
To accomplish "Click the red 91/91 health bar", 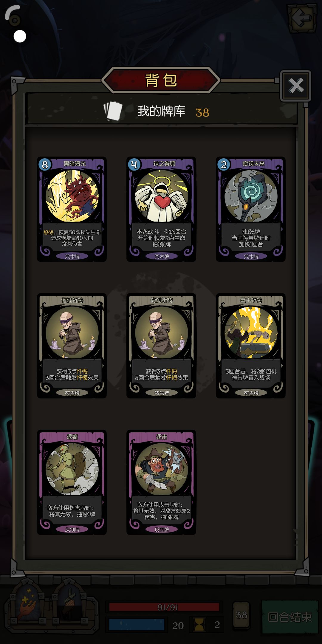I will click(x=164, y=607).
